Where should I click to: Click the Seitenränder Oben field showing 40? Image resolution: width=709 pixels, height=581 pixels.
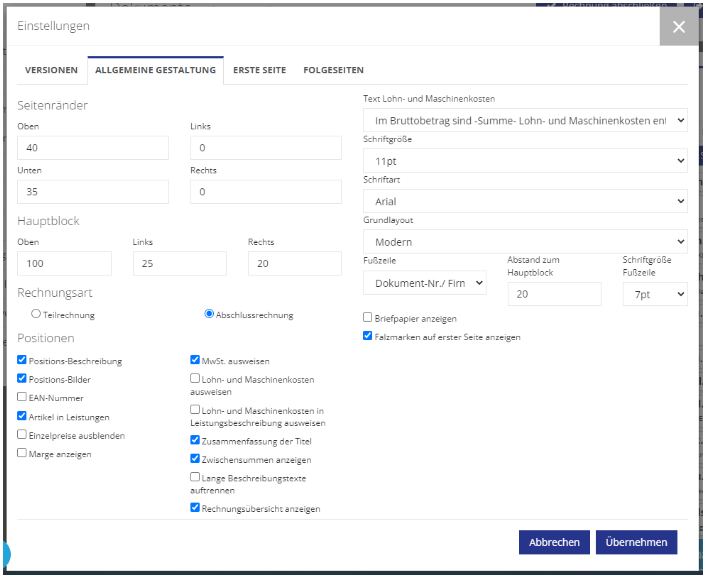click(x=93, y=148)
